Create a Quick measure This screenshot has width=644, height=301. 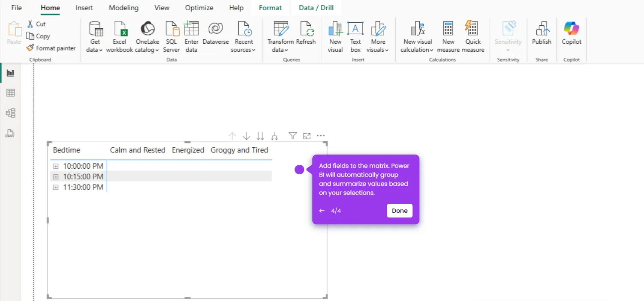pyautogui.click(x=473, y=37)
